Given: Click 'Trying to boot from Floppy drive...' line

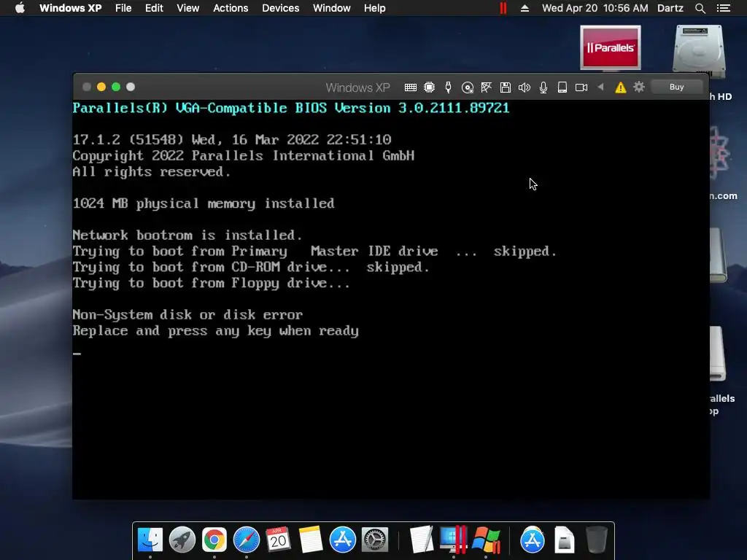Looking at the screenshot, I should 212,284.
